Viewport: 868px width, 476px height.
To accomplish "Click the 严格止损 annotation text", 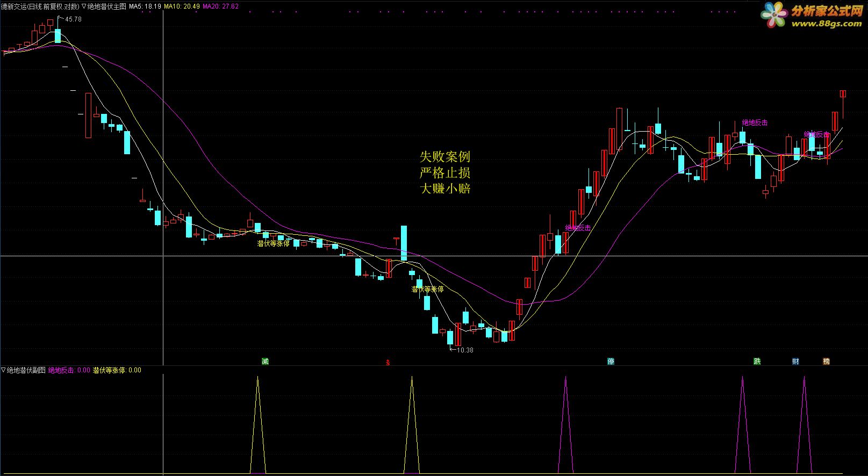I will click(445, 173).
